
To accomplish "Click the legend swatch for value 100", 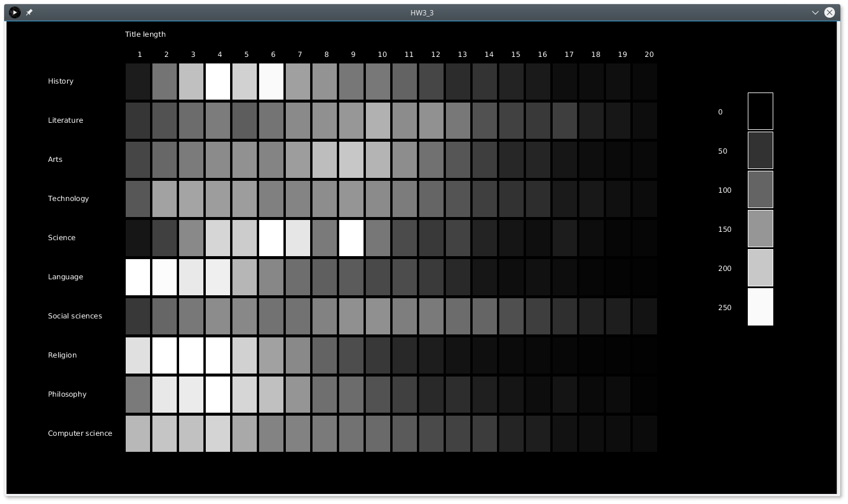I will 760,190.
